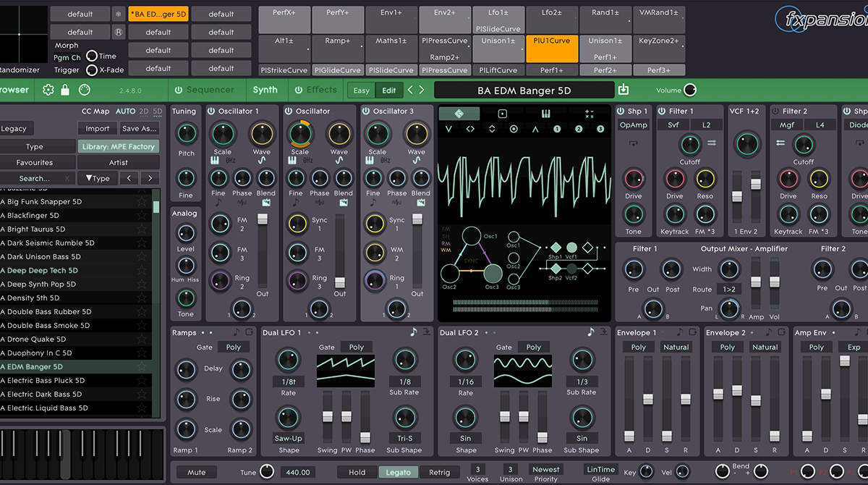The width and height of the screenshot is (868, 485).
Task: Open settings with the gear icon
Action: 48,90
